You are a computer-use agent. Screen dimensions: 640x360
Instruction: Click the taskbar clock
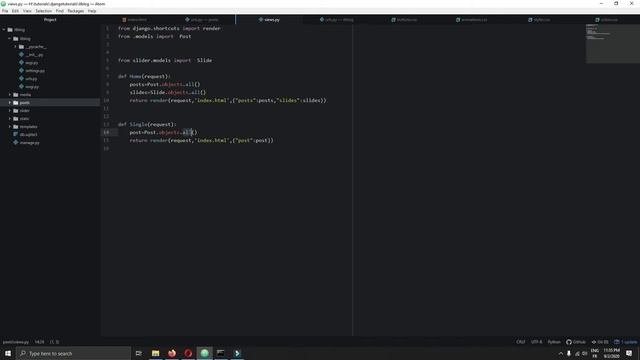tap(611, 353)
